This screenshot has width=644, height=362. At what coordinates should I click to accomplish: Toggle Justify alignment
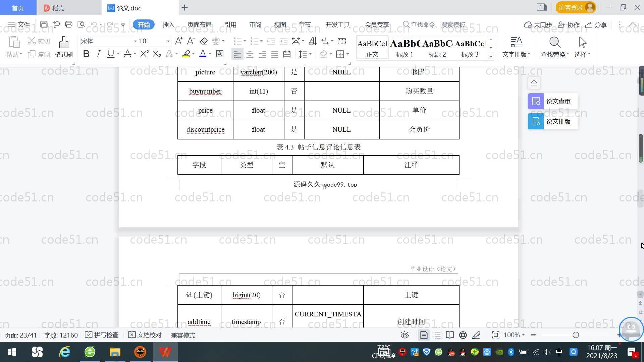(x=274, y=54)
